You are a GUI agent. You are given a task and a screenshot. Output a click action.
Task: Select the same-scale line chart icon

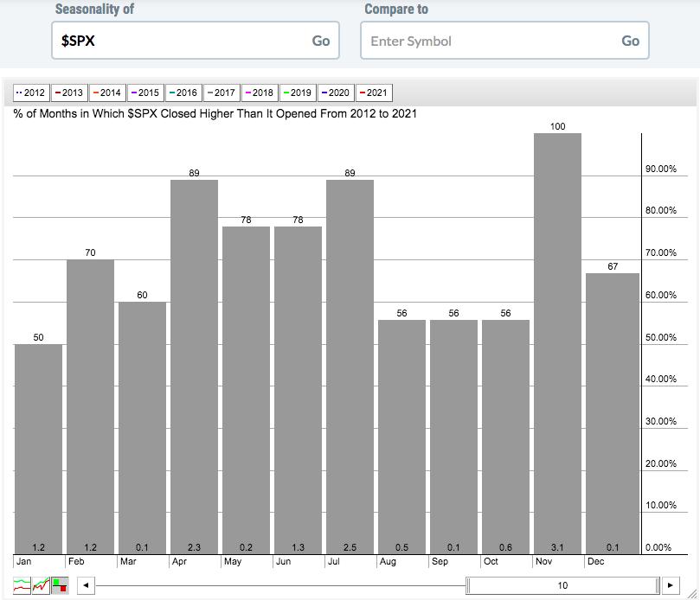(41, 585)
